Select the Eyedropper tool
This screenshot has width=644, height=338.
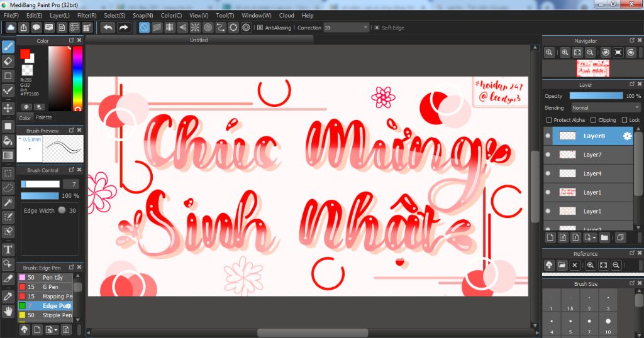pos(8,296)
